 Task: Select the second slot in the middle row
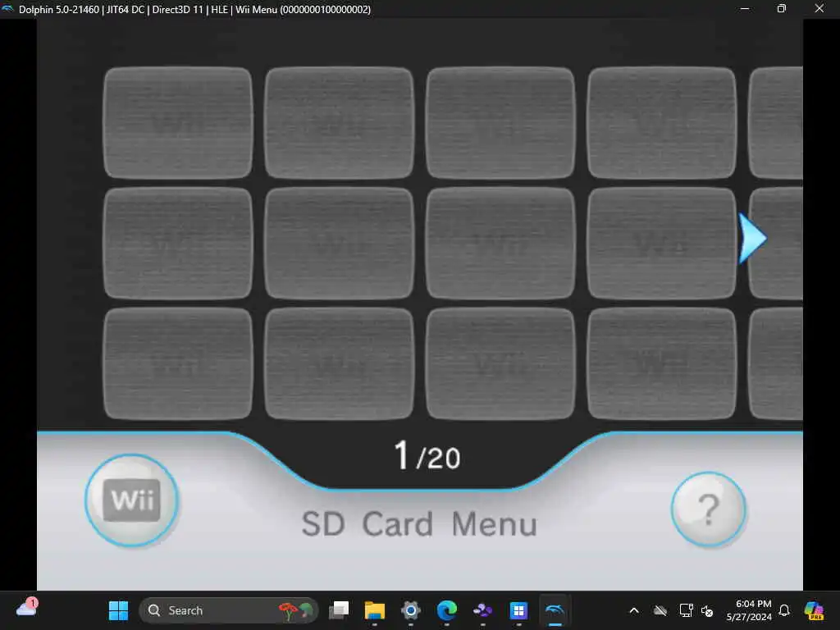(339, 243)
